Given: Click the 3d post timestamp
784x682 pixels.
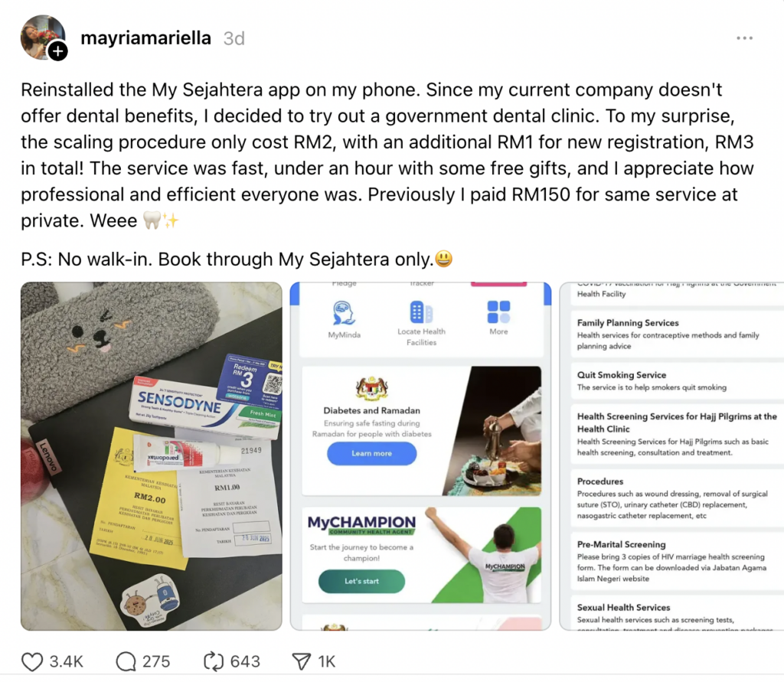Looking at the screenshot, I should click(x=234, y=38).
